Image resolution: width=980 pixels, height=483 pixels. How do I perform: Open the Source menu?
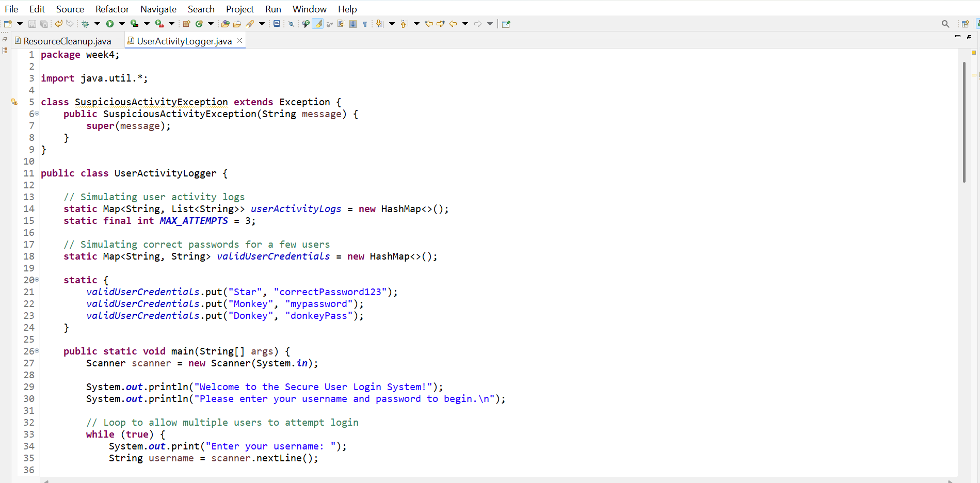[70, 9]
